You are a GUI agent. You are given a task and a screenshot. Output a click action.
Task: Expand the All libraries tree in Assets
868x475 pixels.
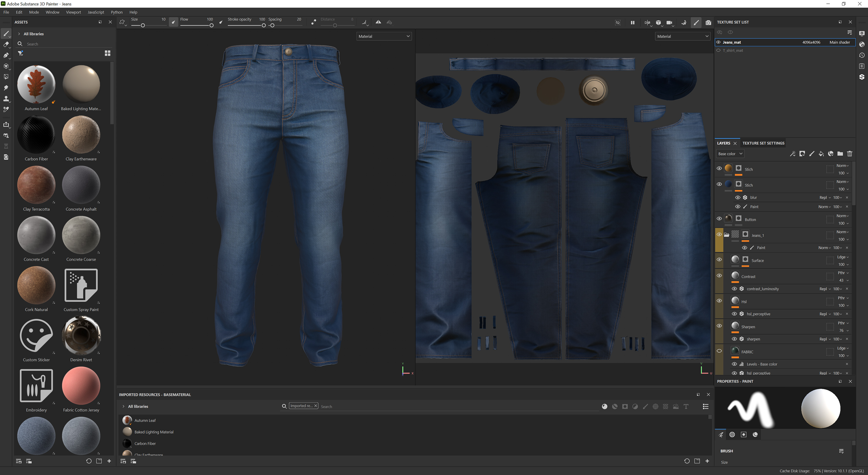[19, 34]
